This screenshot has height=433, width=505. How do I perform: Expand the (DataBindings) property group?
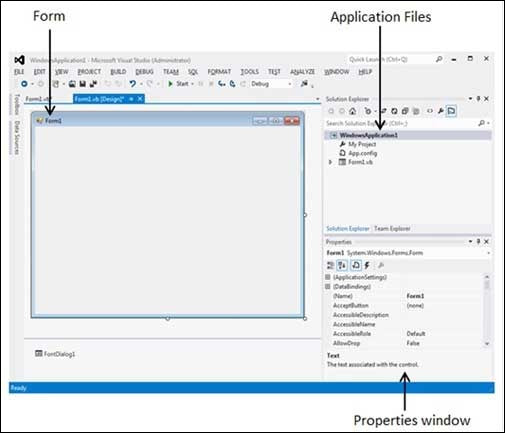point(328,286)
